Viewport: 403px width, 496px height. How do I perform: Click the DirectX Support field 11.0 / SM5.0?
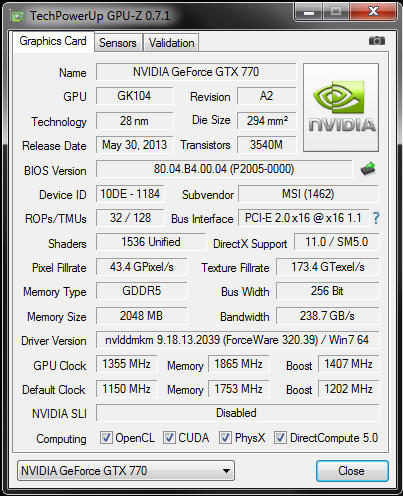tap(337, 242)
